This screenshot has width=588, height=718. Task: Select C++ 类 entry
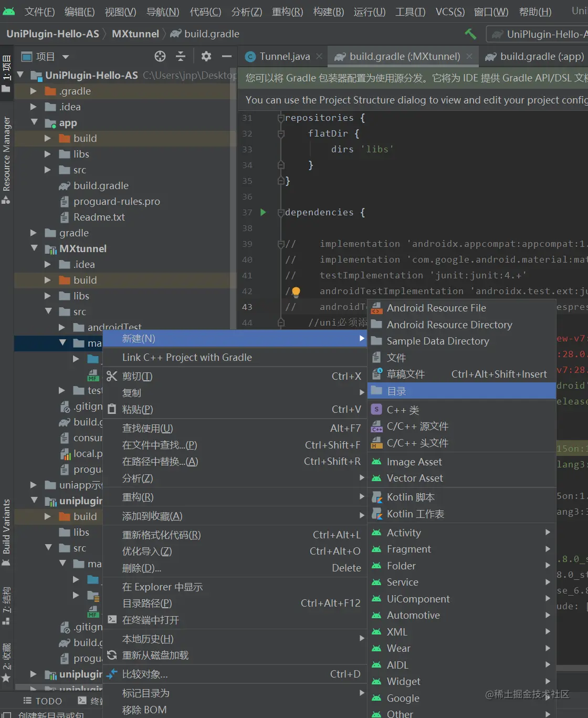(x=462, y=410)
